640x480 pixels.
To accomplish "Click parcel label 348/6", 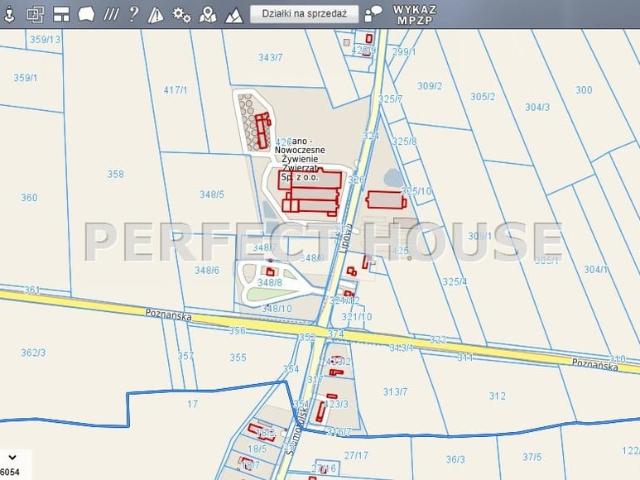I will tap(207, 270).
